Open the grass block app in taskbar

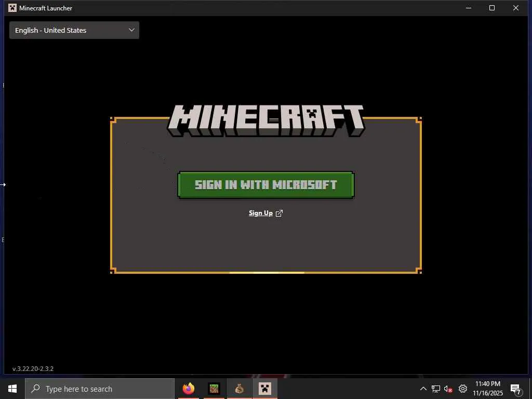(214, 389)
